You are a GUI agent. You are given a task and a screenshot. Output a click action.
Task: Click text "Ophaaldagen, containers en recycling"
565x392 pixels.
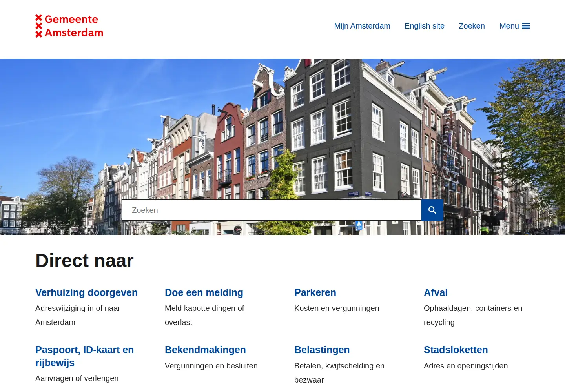tap(473, 315)
